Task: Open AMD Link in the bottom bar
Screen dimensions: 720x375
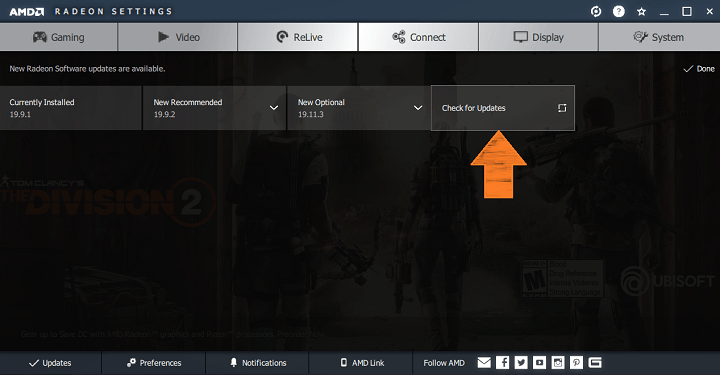Action: [361, 363]
